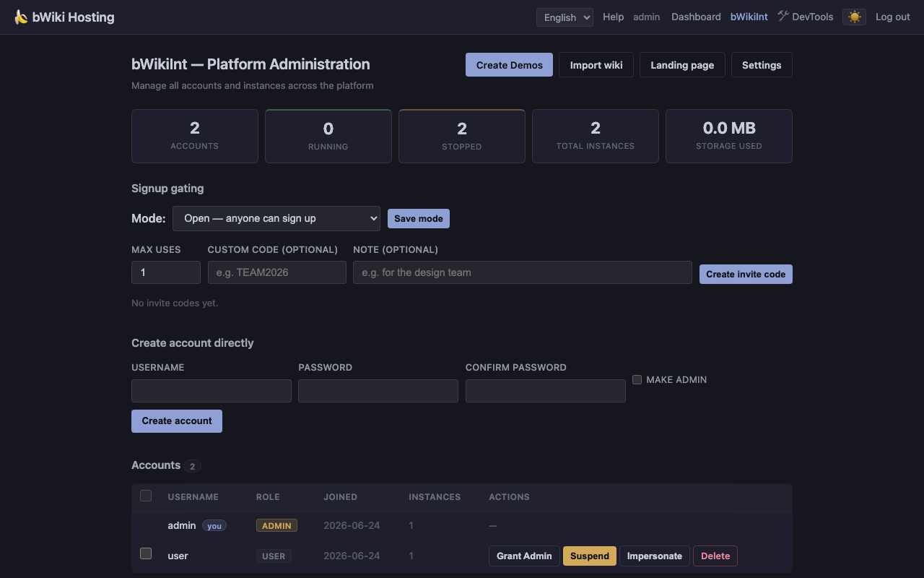
Task: Focus the Confirm Password field
Action: pyautogui.click(x=546, y=391)
